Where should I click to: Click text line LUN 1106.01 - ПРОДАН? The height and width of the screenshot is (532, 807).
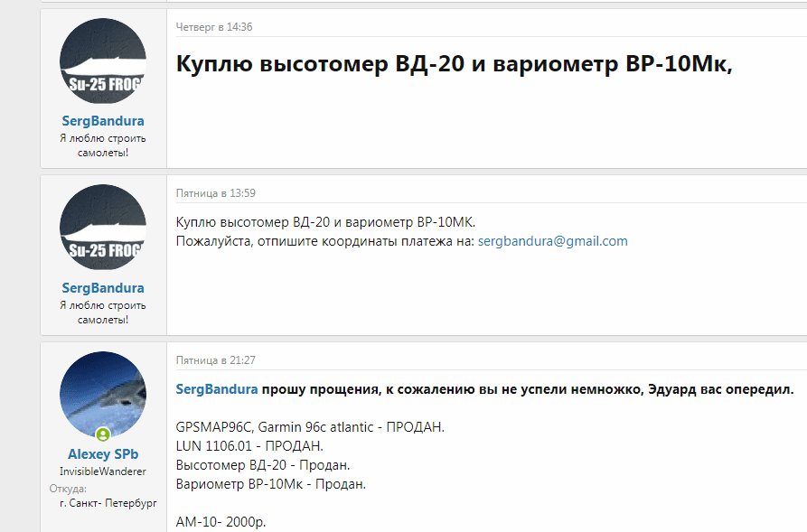249,446
